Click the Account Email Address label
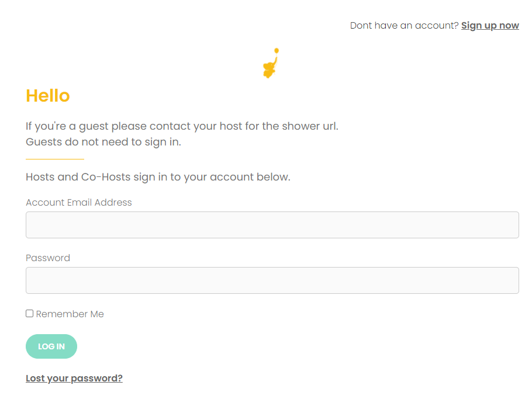 click(79, 203)
